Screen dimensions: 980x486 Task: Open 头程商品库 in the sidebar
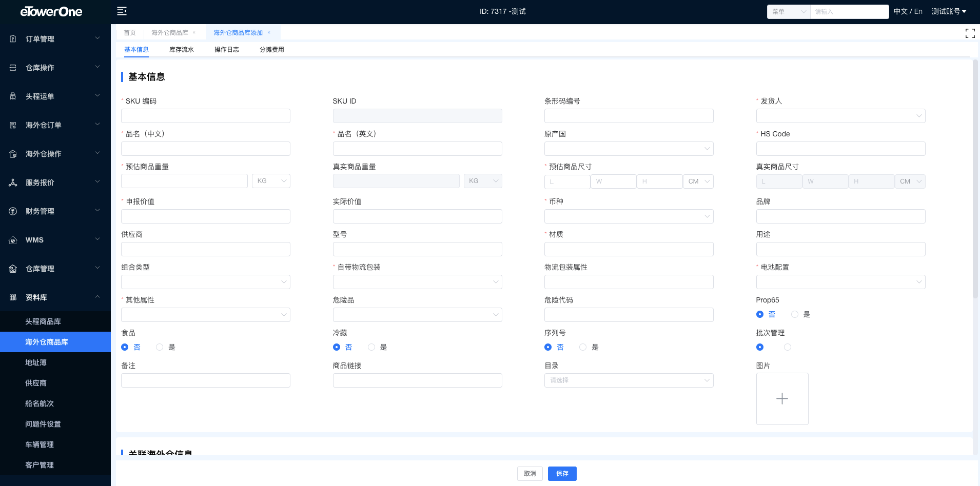(x=43, y=321)
